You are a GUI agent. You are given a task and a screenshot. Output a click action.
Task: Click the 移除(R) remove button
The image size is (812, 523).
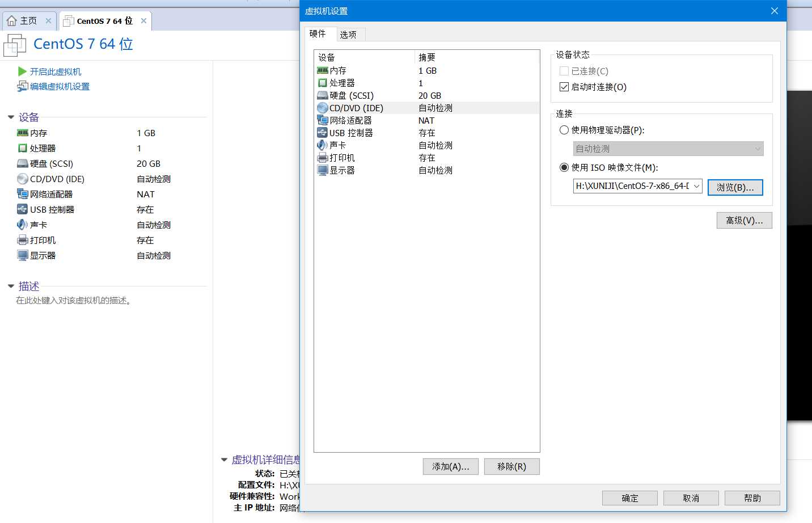point(512,466)
